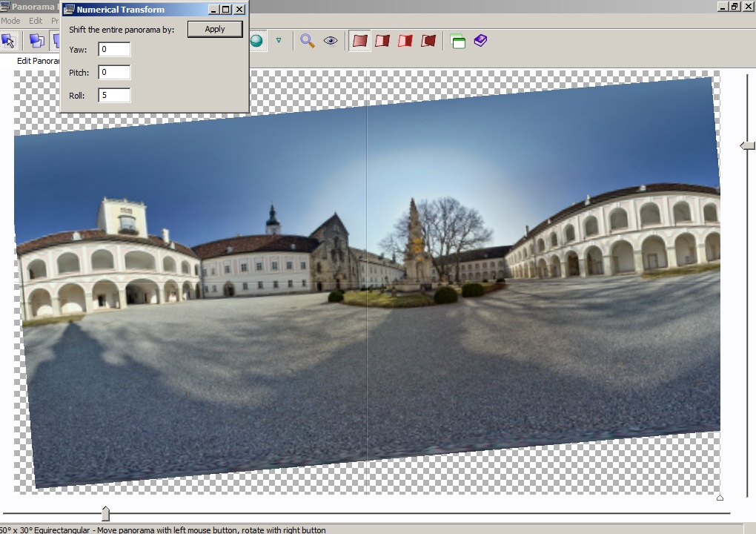Click the vertical slider handle at right
The image size is (756, 534).
point(747,145)
